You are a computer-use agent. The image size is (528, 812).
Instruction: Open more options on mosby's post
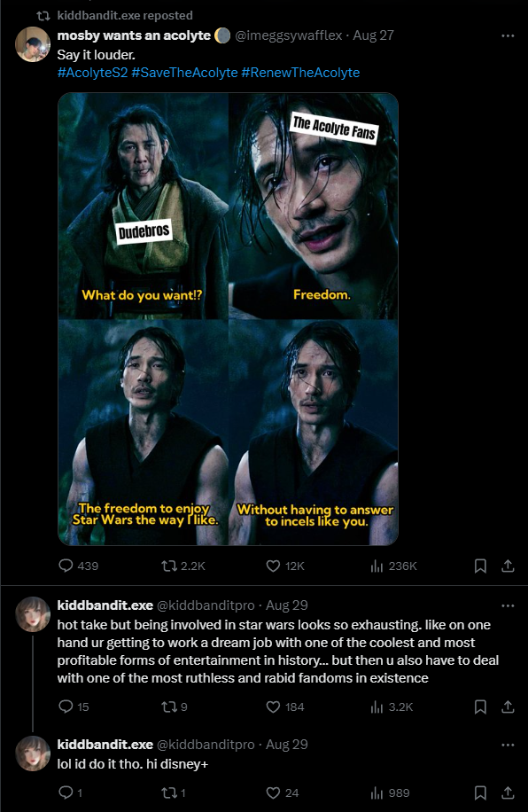pyautogui.click(x=508, y=35)
